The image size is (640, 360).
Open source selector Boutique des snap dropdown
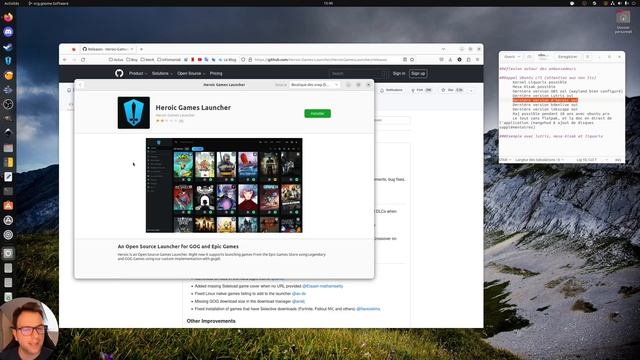314,85
